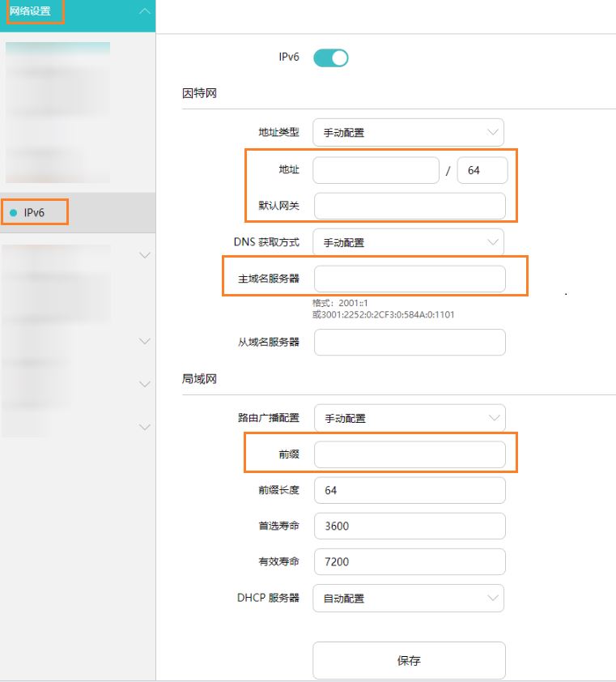Open the 地址类型 dropdown
The image size is (616, 682).
click(408, 132)
